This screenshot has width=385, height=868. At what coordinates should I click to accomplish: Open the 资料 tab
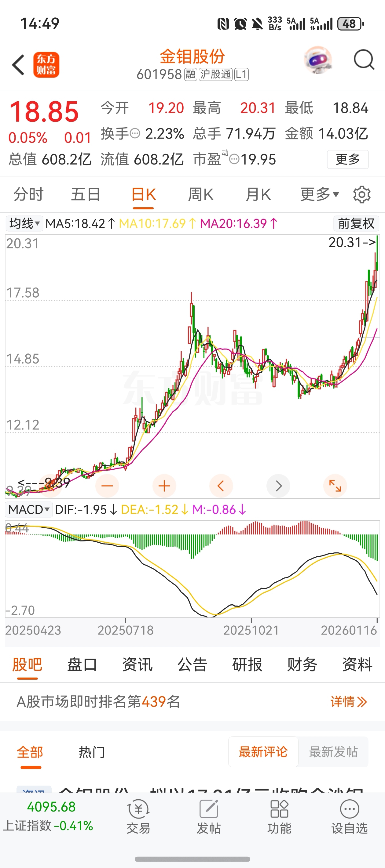pos(357,664)
